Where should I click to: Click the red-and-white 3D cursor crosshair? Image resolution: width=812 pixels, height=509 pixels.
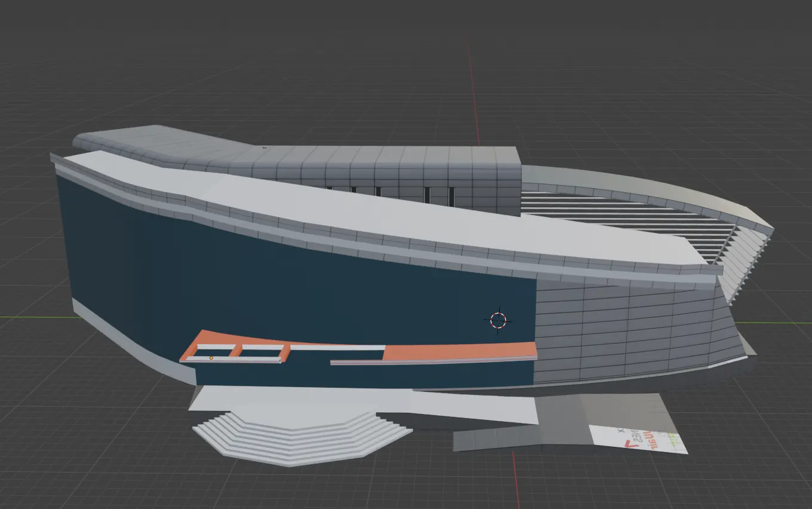(x=498, y=320)
